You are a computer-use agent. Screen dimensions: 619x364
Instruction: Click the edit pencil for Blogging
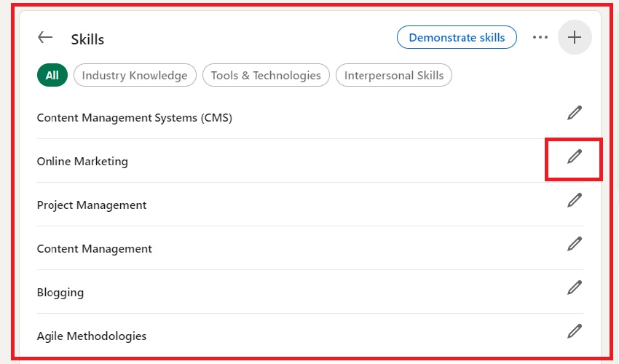(575, 288)
